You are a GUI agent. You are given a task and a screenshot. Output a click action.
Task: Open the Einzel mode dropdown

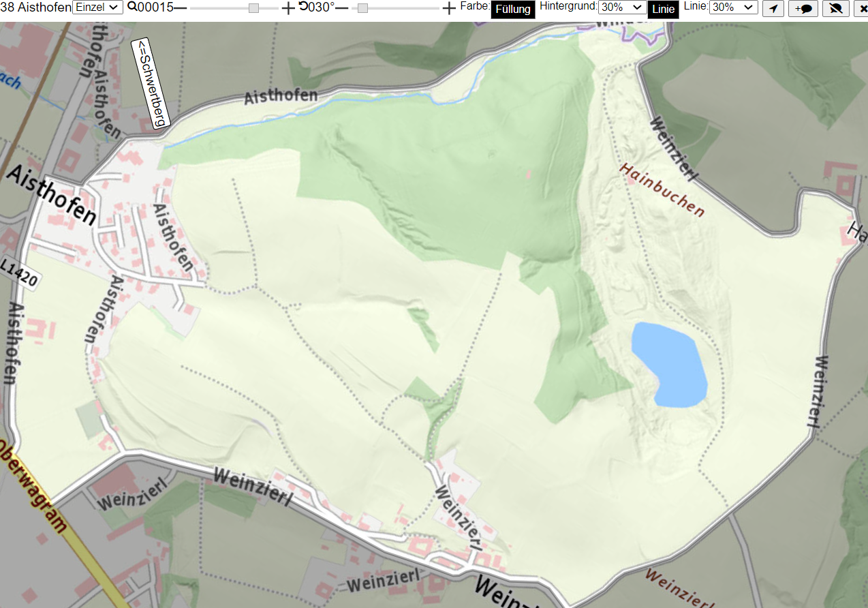point(97,7)
